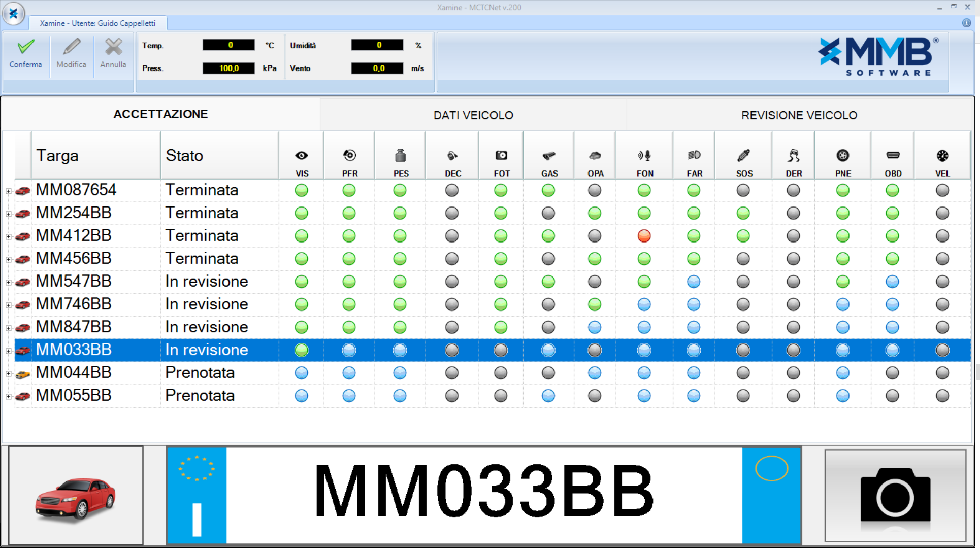Viewport: 980px width, 553px height.
Task: Click the PFR brake test column icon
Action: pos(349,156)
